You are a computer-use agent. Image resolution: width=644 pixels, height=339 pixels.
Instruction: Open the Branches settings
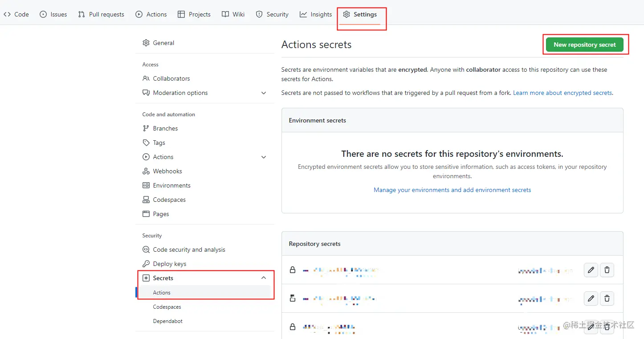point(165,128)
